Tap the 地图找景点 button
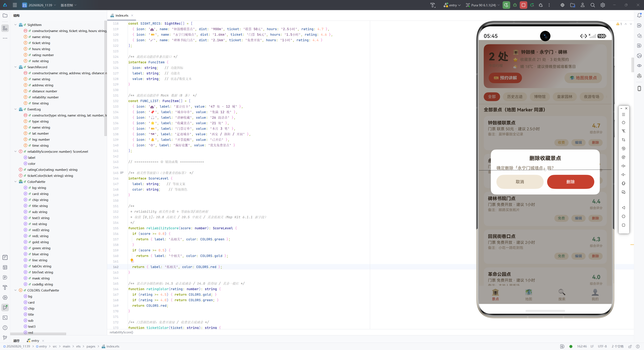Image resolution: width=644 pixels, height=350 pixels. [x=583, y=78]
